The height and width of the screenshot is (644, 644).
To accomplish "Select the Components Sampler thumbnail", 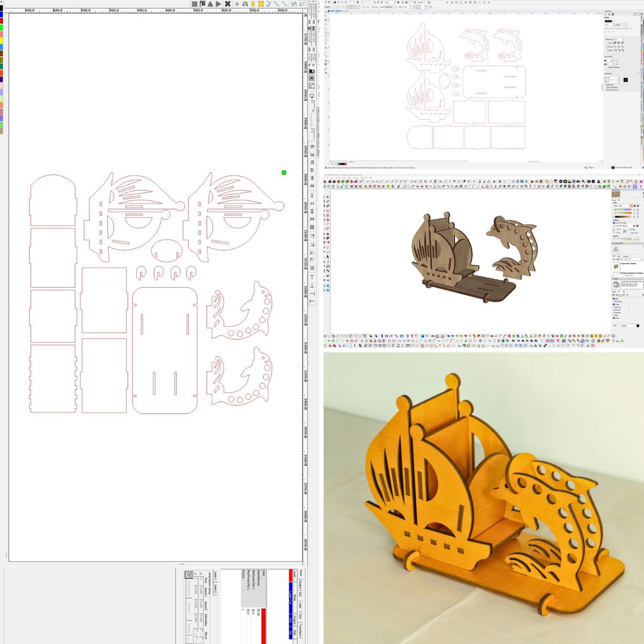I will pos(616,267).
